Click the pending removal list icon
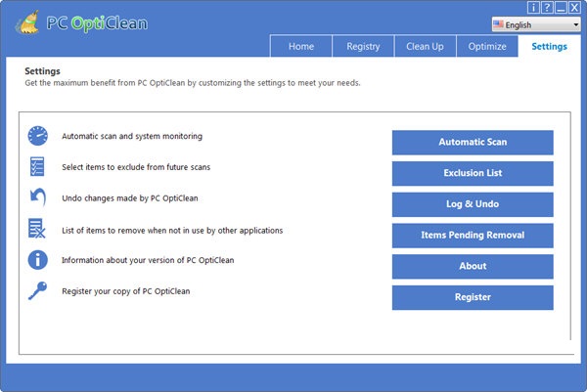Image resolution: width=587 pixels, height=392 pixels. [37, 228]
